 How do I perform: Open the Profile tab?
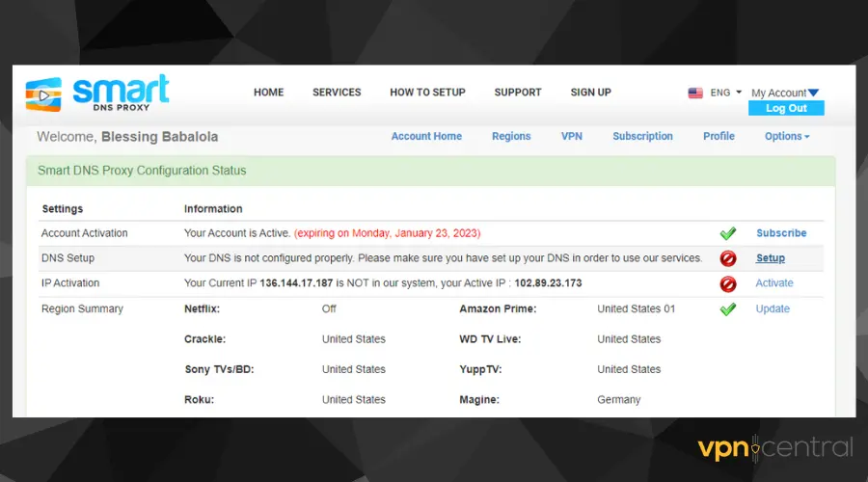[x=719, y=136]
